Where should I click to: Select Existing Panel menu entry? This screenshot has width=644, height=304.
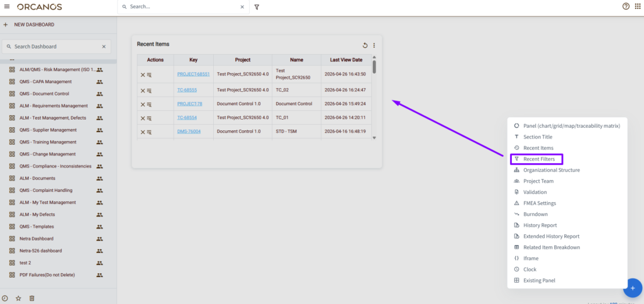click(539, 280)
